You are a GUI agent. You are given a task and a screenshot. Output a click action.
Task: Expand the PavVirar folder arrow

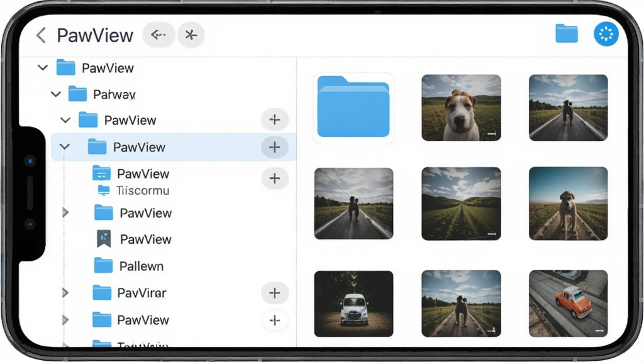pos(65,293)
